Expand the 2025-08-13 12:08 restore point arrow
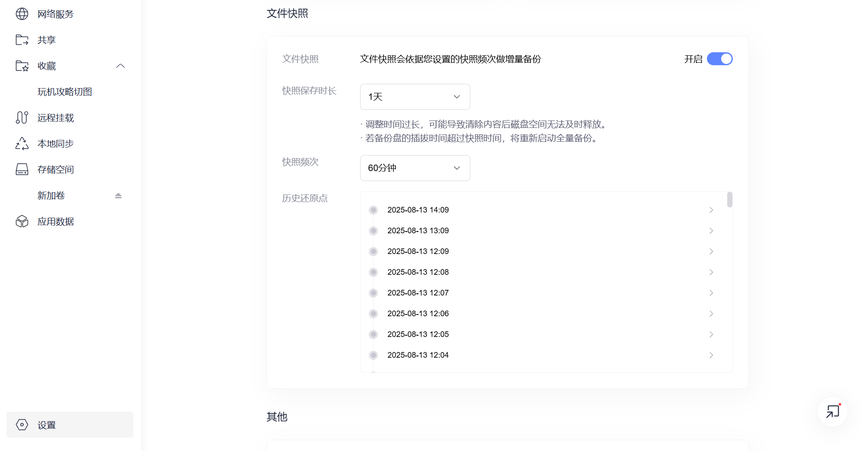This screenshot has width=868, height=451. pos(711,272)
